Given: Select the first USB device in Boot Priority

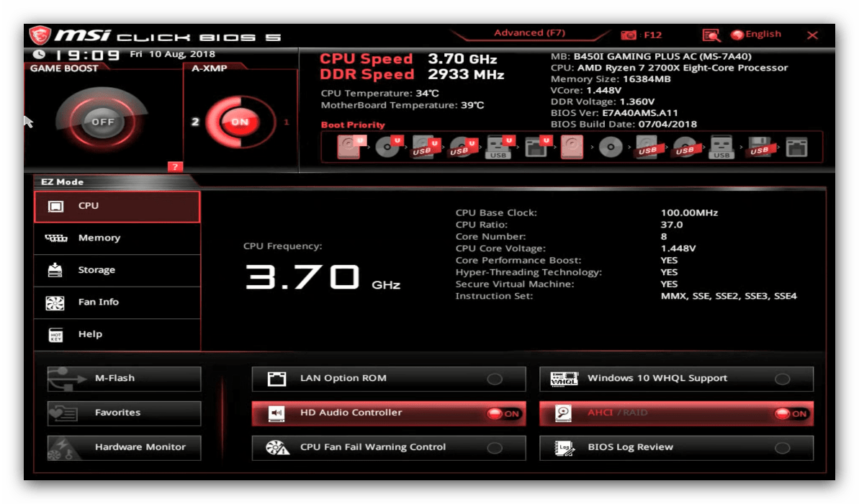Looking at the screenshot, I should click(423, 148).
